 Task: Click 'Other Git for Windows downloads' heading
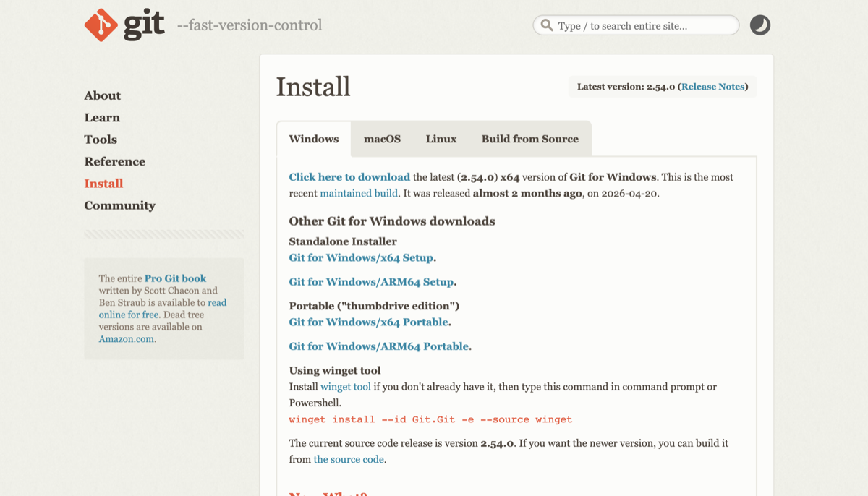(x=392, y=221)
